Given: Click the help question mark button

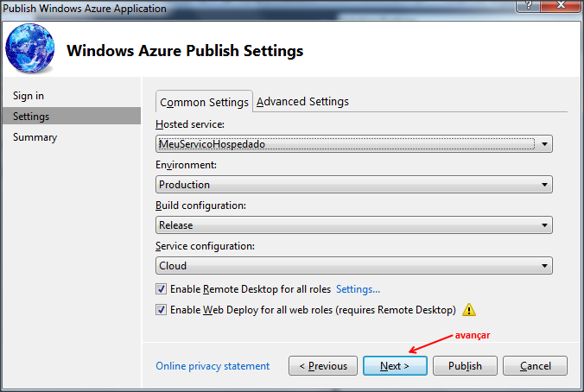Looking at the screenshot, I should pos(528,5).
